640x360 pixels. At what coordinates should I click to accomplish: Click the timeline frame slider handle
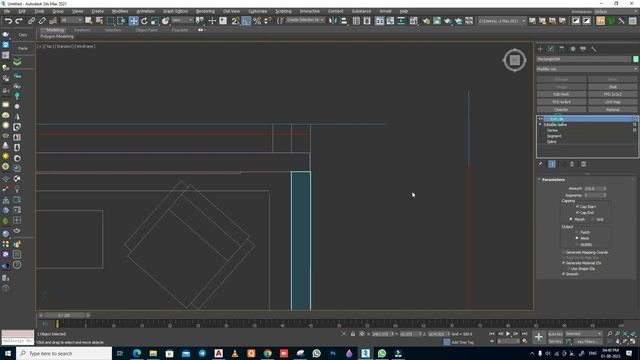(x=64, y=315)
